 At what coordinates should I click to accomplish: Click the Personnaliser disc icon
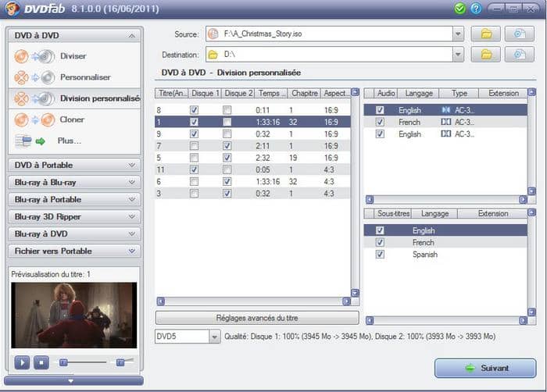pos(34,77)
